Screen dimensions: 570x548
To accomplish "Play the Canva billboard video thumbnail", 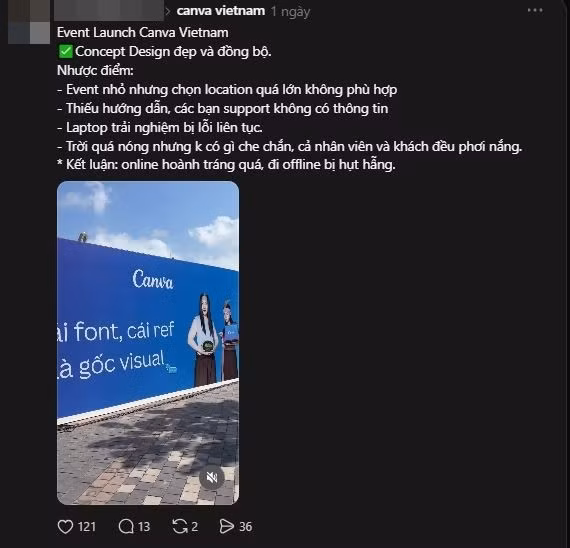I will click(148, 343).
